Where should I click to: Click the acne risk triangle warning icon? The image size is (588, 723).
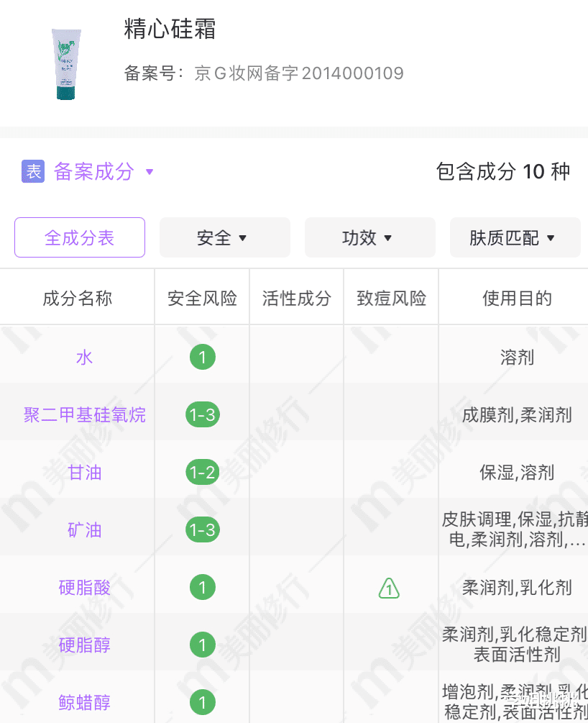point(389,588)
